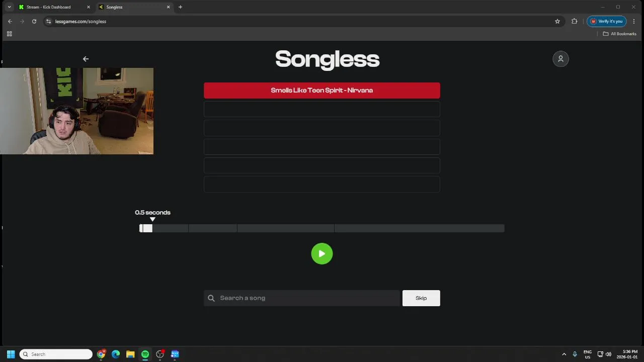Open the Windows Start menu
The width and height of the screenshot is (644, 362).
coord(11,354)
